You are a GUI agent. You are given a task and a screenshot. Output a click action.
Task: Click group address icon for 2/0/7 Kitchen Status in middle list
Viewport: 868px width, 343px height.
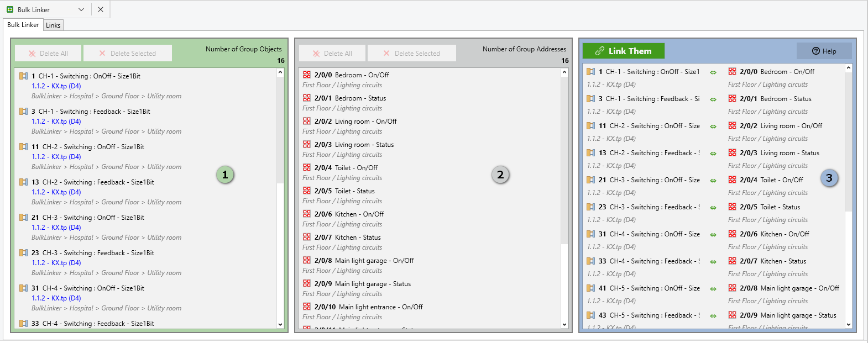click(307, 237)
